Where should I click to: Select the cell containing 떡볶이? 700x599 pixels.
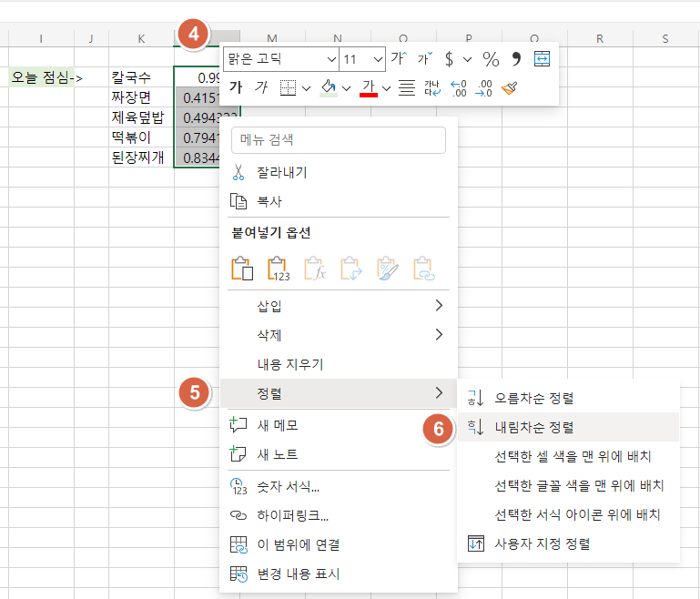tap(141, 137)
